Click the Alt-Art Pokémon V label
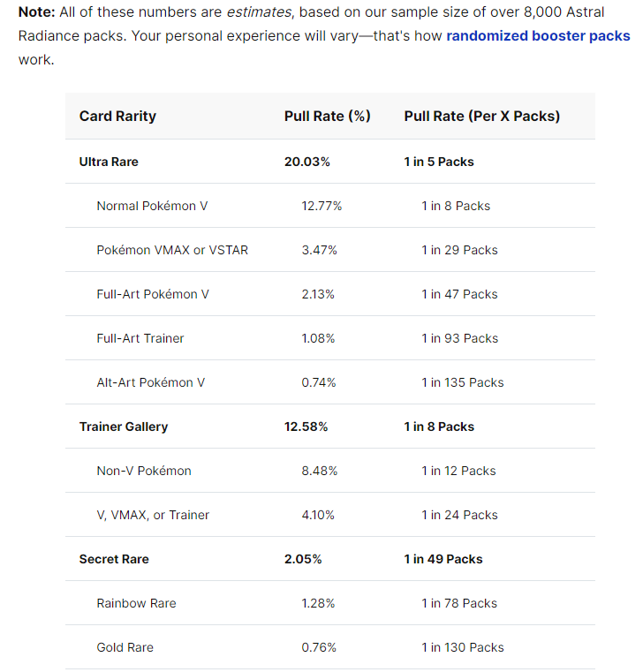This screenshot has height=672, width=643. point(151,382)
